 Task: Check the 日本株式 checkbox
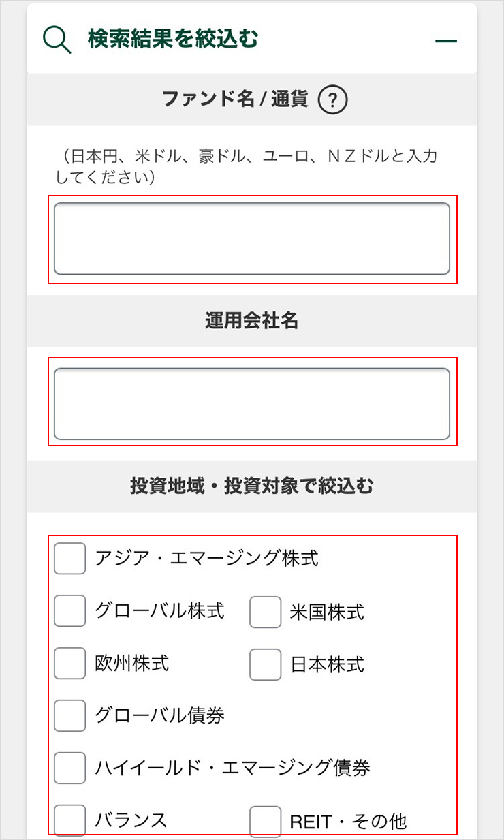[265, 664]
